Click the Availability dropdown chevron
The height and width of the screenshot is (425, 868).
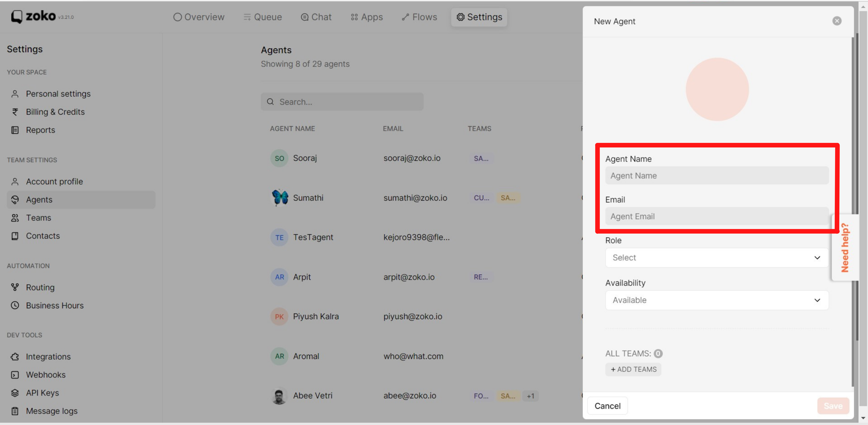click(817, 300)
